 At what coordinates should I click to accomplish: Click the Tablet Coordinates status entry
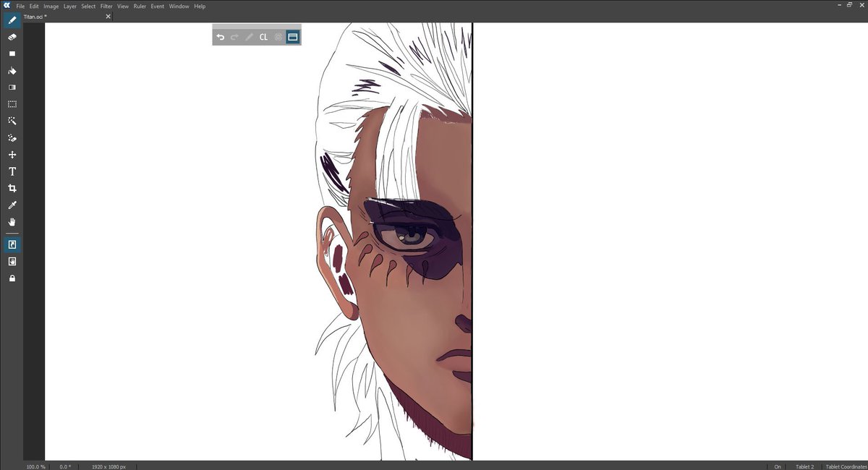(x=845, y=466)
